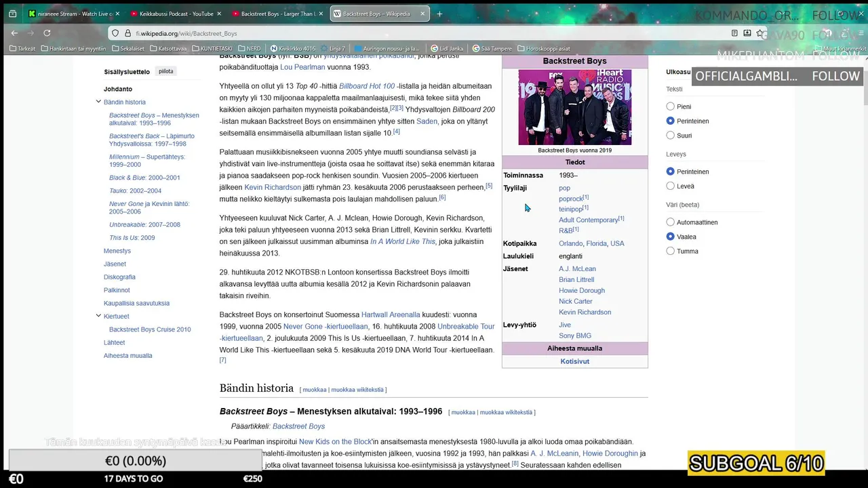Open the Sää Tampere bookmark
Image resolution: width=868 pixels, height=488 pixels.
(x=491, y=49)
